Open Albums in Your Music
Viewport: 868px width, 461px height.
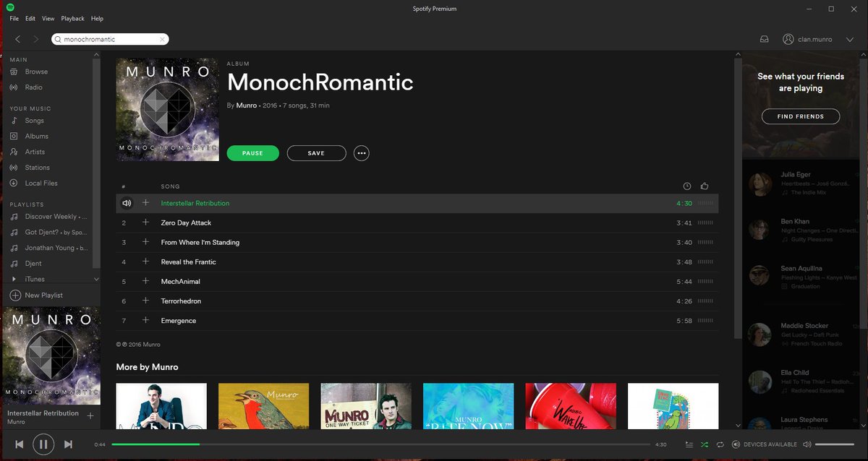pyautogui.click(x=36, y=136)
